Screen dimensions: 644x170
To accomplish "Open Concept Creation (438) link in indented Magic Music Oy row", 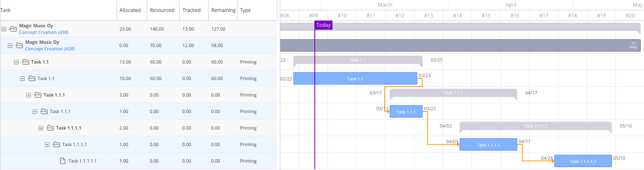I will (x=50, y=49).
